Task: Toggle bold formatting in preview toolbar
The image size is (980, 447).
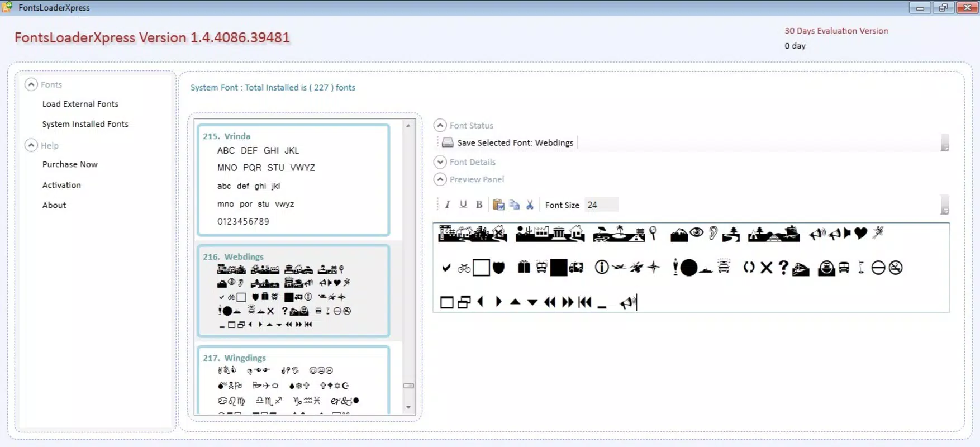Action: pos(479,205)
